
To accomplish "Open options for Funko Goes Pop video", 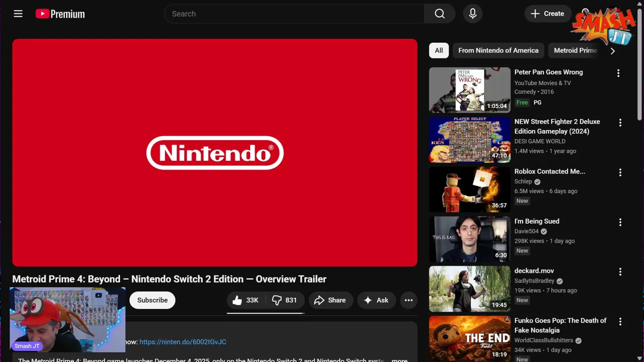I will tap(620, 322).
